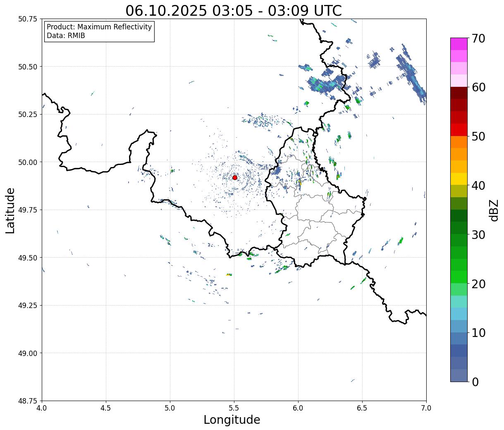The image size is (504, 430).
Task: Click the latitude tick label 49.75
Action: coord(27,210)
